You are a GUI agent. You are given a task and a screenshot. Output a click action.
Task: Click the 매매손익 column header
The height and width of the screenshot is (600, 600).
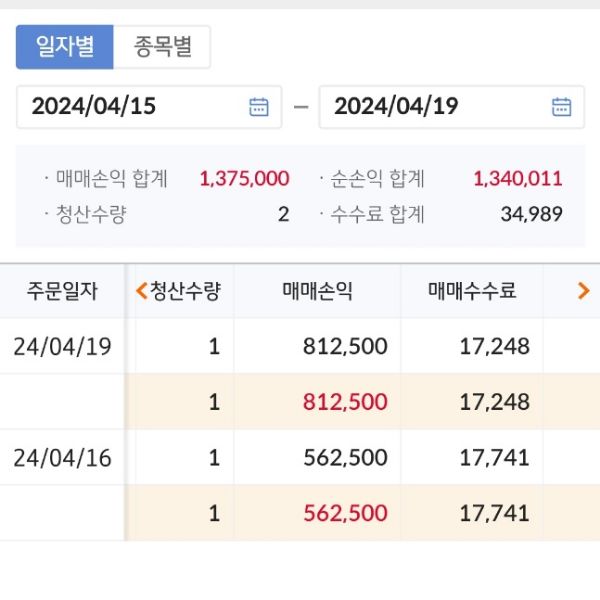click(x=317, y=291)
